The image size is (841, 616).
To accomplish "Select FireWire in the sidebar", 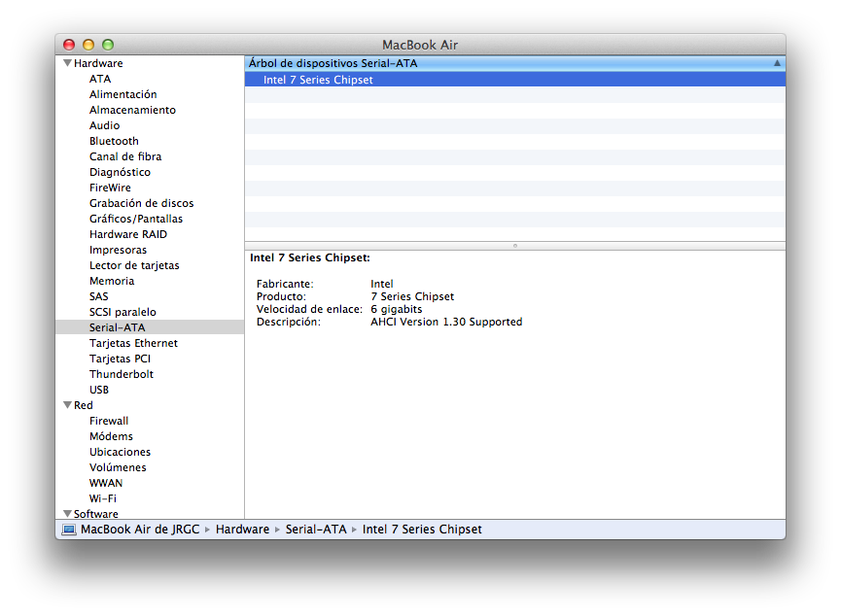I will click(x=110, y=188).
